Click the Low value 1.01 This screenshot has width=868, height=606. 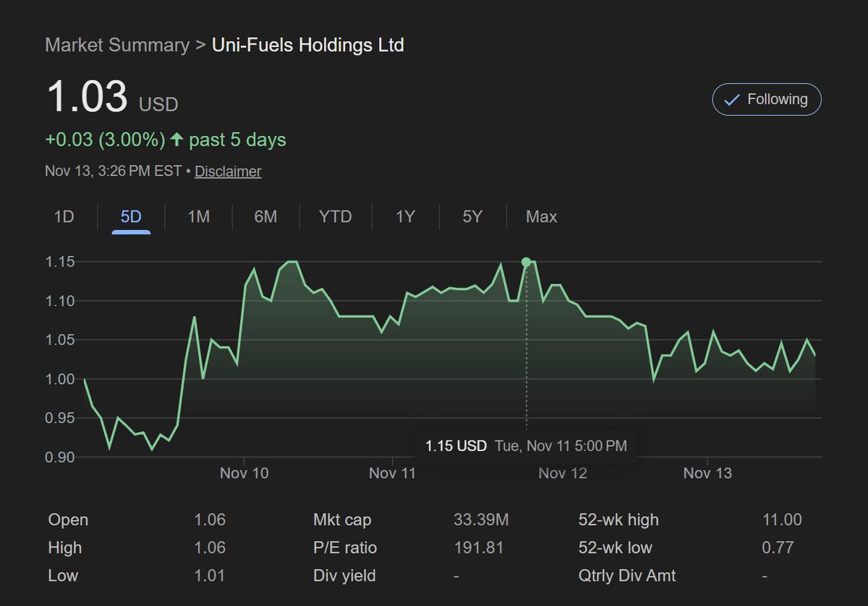210,576
